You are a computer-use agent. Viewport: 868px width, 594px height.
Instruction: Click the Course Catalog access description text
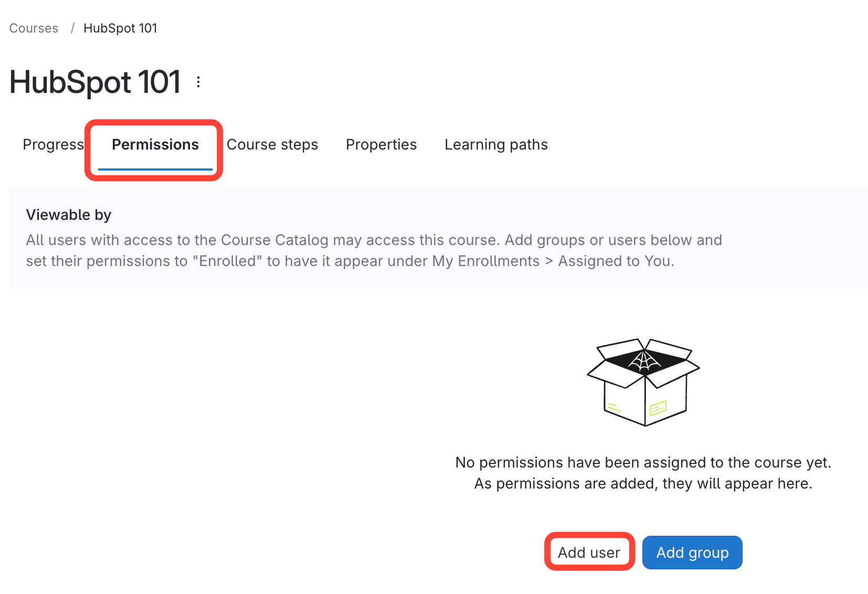374,250
